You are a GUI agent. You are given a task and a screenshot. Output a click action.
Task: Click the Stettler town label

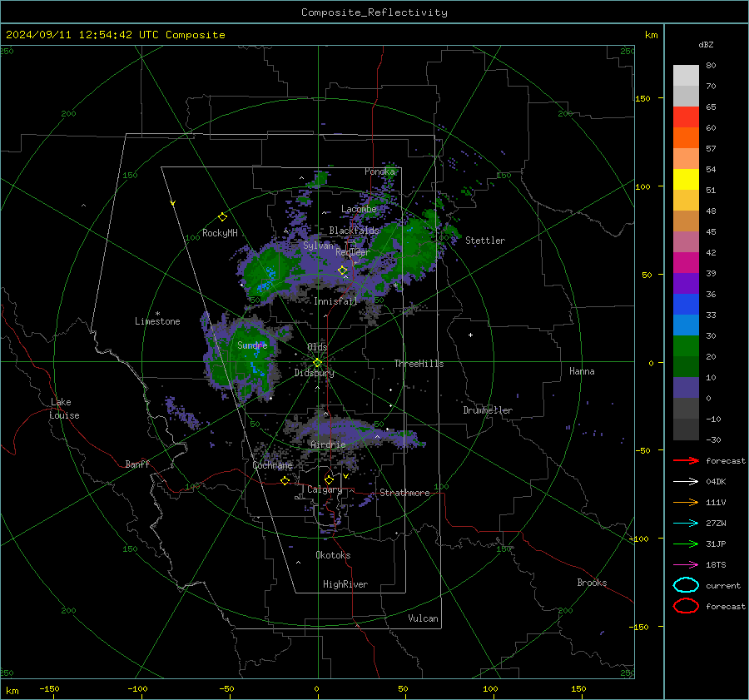(x=485, y=241)
